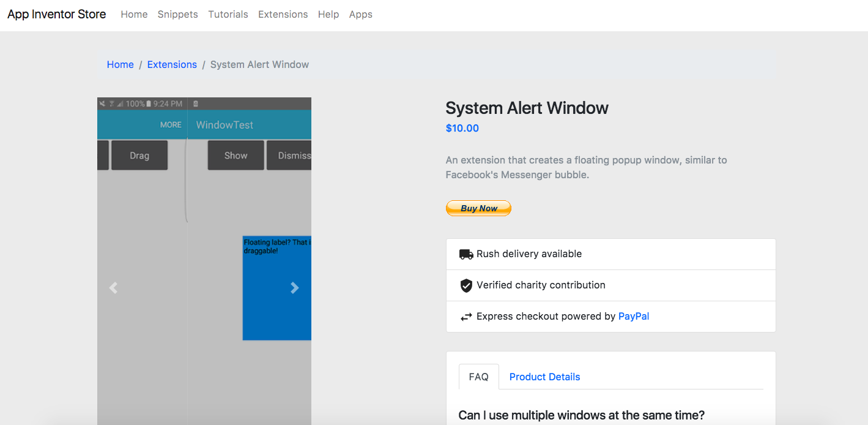Click the next slide arrow on carousel
This screenshot has height=425, width=868.
(x=295, y=288)
